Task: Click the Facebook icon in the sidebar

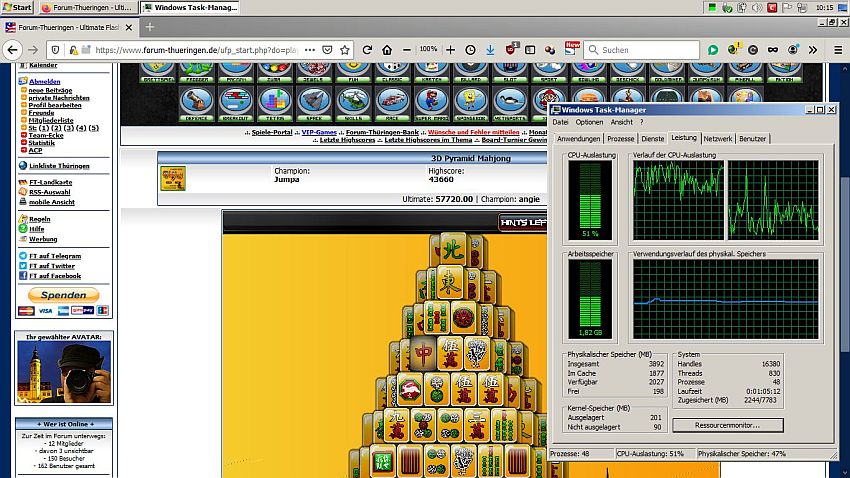Action: [22, 275]
